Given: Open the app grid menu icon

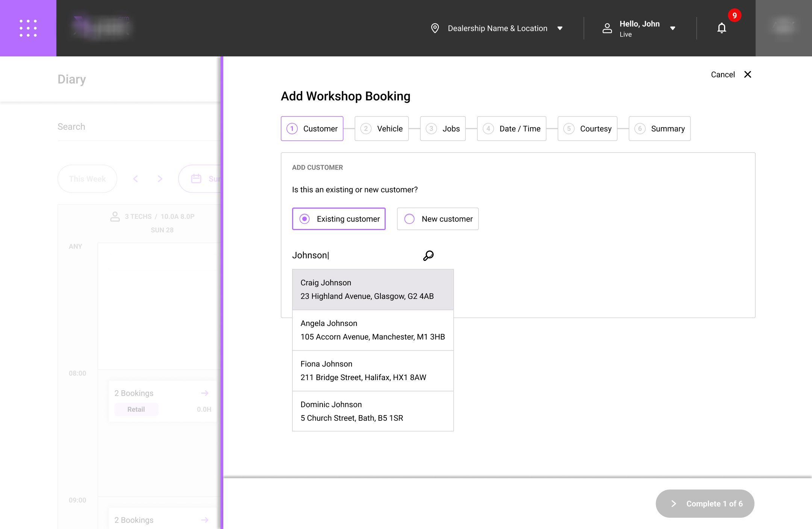Looking at the screenshot, I should [28, 28].
